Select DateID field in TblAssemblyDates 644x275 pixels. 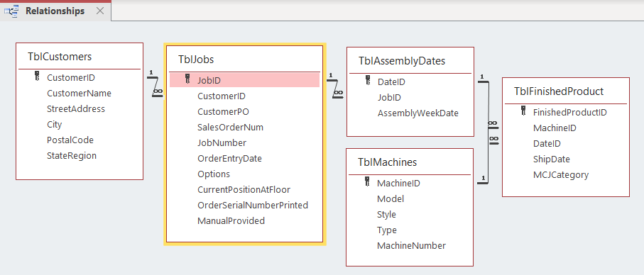tap(391, 82)
